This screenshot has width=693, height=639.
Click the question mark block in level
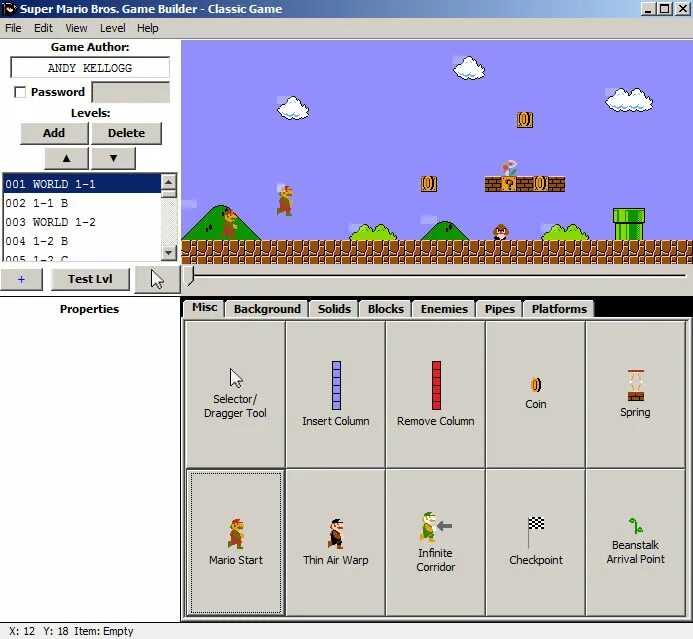pos(509,184)
